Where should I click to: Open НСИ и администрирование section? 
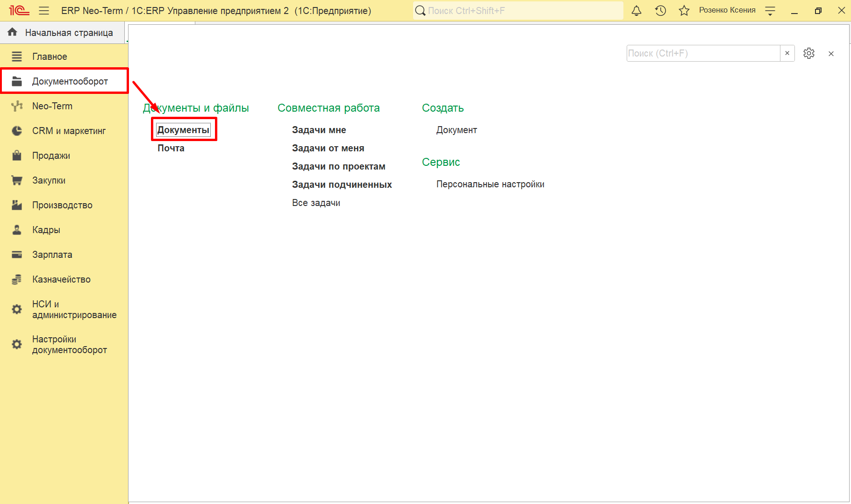pyautogui.click(x=64, y=309)
